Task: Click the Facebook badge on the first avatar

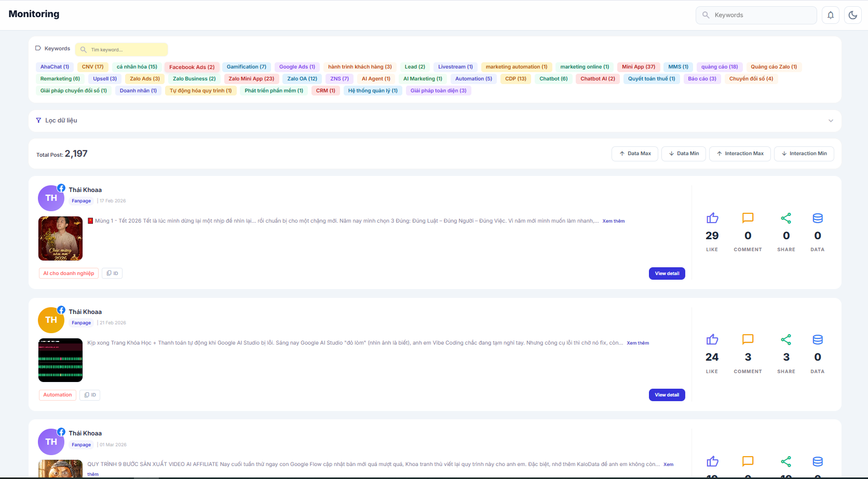Action: tap(61, 188)
